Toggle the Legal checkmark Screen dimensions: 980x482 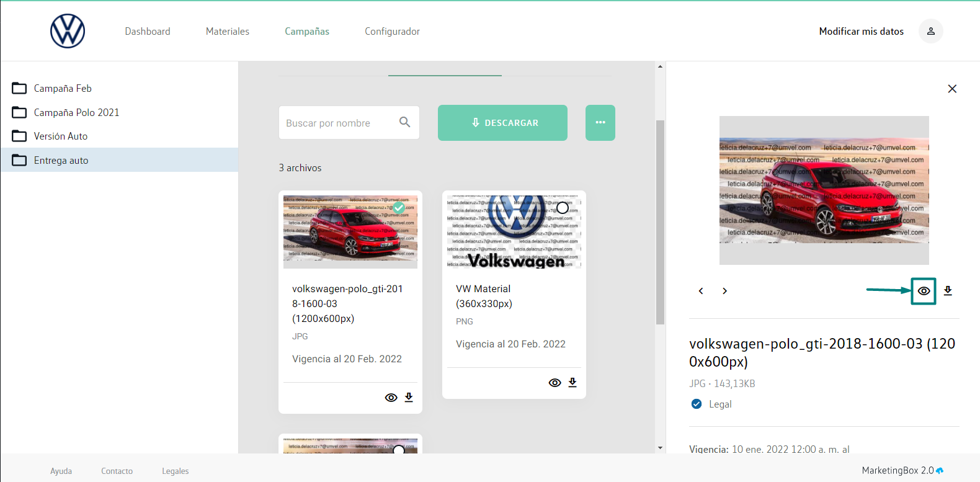pos(697,404)
